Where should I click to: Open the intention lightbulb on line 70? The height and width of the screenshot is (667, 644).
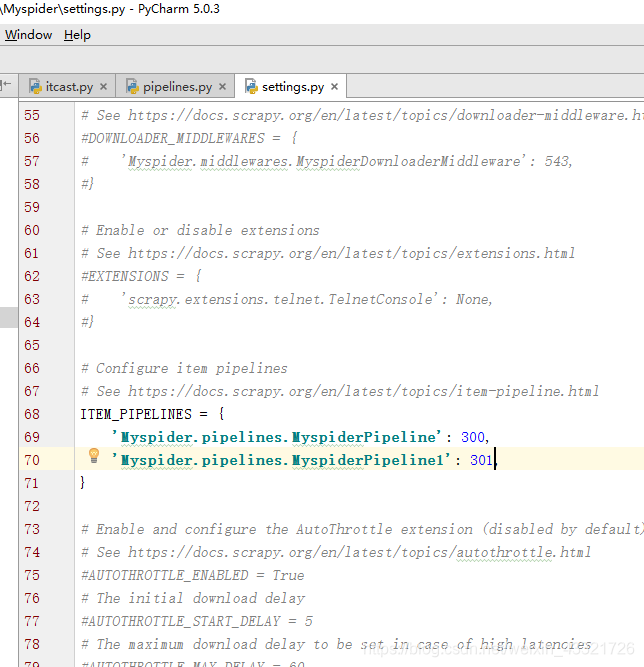tap(94, 456)
